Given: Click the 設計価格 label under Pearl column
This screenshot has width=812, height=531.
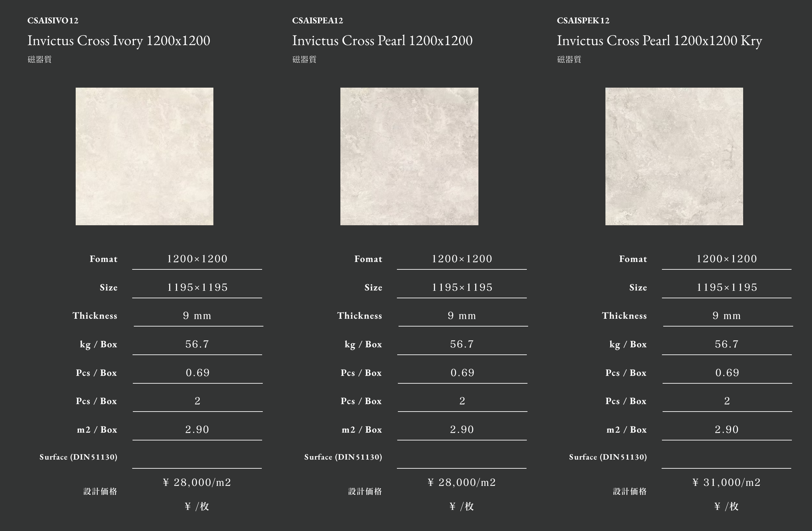Looking at the screenshot, I should point(365,491).
